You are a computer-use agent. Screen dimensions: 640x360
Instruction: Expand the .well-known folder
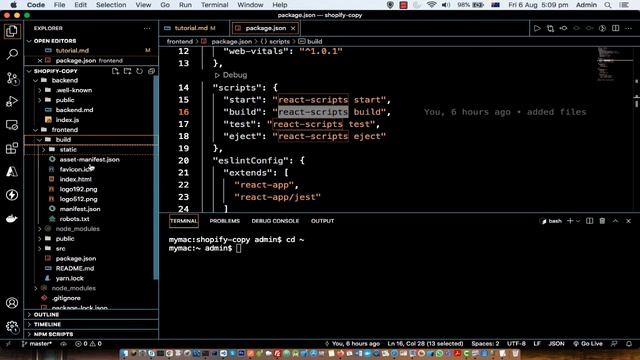40,90
